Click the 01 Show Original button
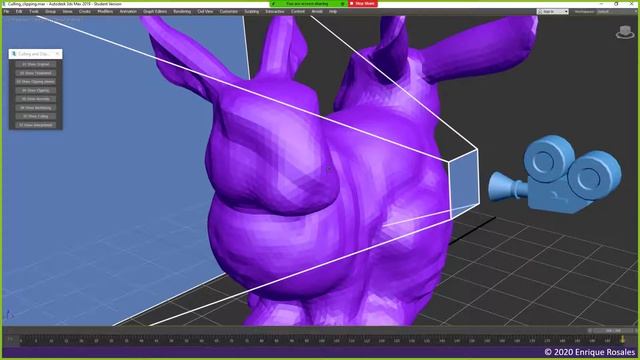Image resolution: width=640 pixels, height=360 pixels. coord(36,64)
